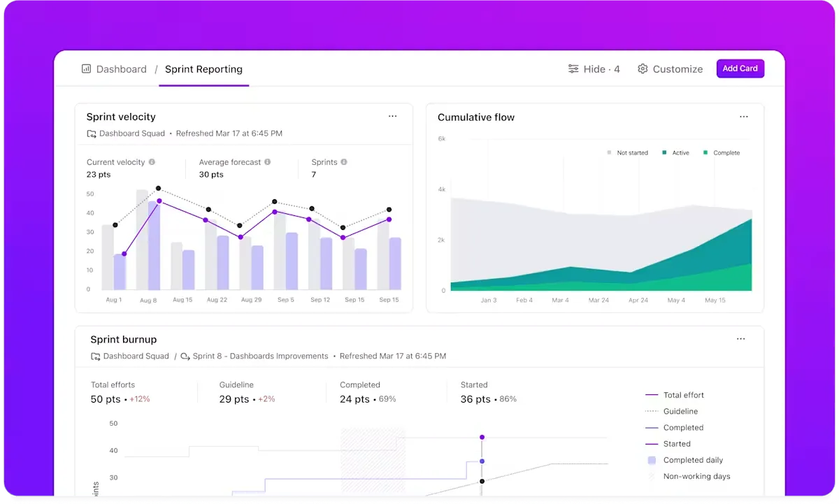Click the Add Card button
The image size is (839, 504).
[x=740, y=69]
